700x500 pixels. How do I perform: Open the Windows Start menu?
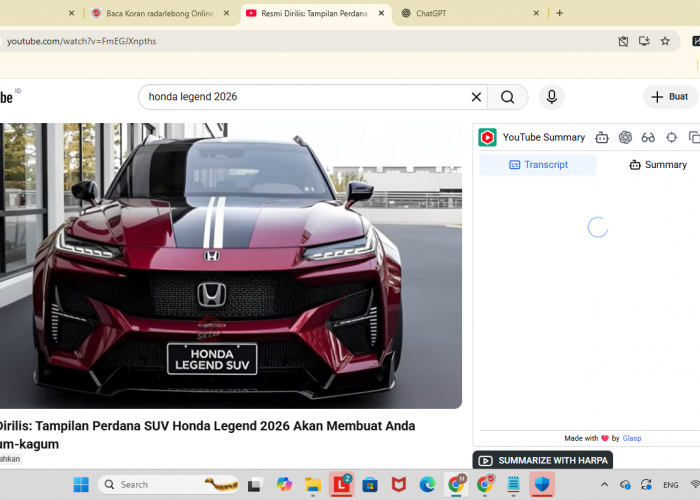(81, 484)
